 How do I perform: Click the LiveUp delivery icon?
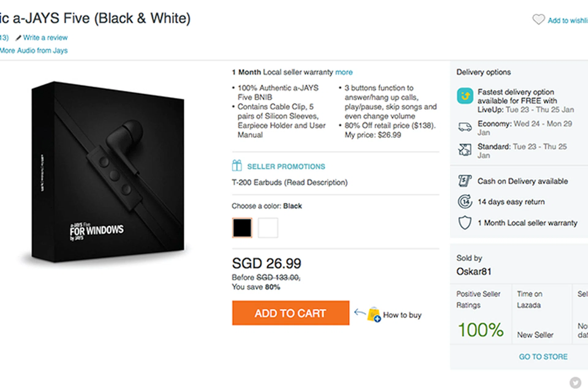[x=465, y=96]
